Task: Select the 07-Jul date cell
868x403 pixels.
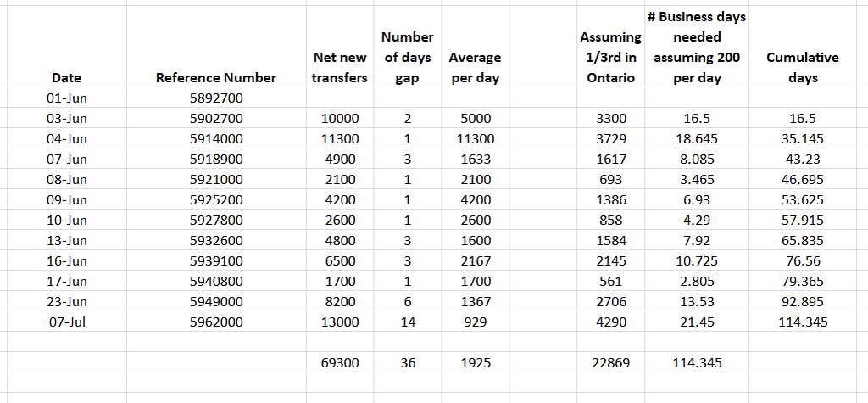Action: point(66,322)
